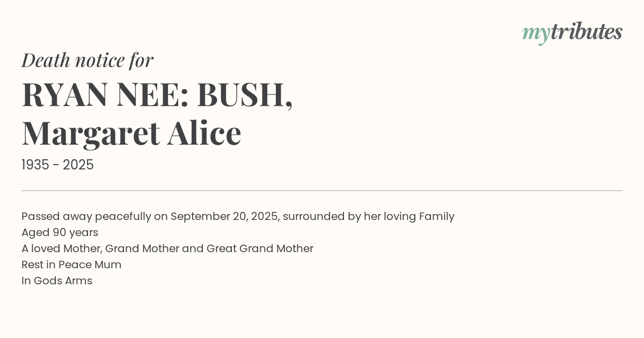The width and height of the screenshot is (644, 338).
Task: Click the "Aged 90 years" line
Action: tap(60, 232)
